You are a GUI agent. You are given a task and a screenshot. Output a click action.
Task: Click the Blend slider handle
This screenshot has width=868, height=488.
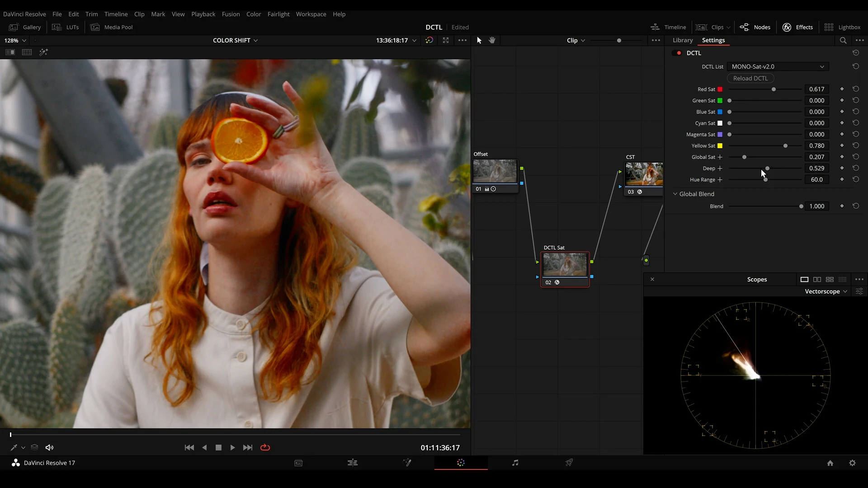point(801,206)
